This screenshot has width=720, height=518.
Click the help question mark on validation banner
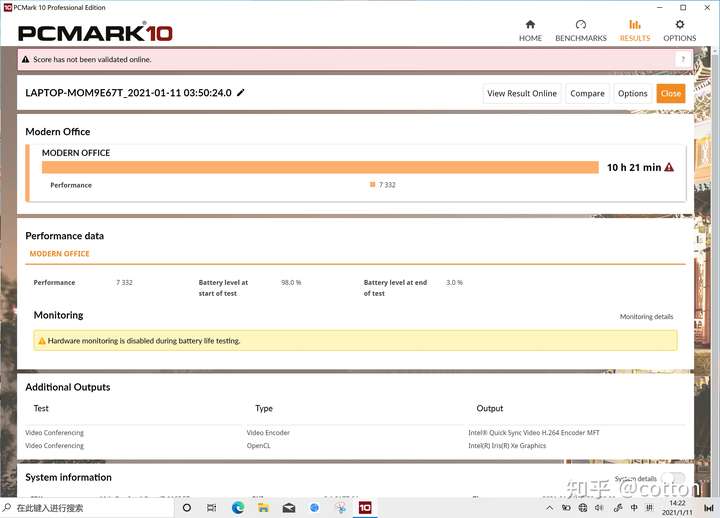[x=683, y=59]
